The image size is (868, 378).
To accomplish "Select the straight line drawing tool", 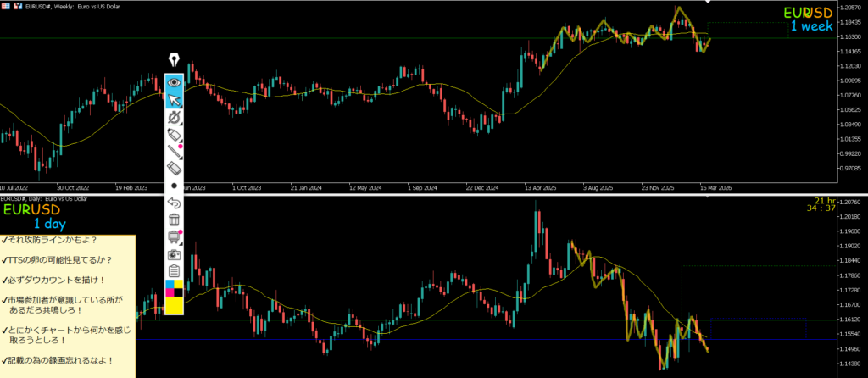I will point(174,153).
